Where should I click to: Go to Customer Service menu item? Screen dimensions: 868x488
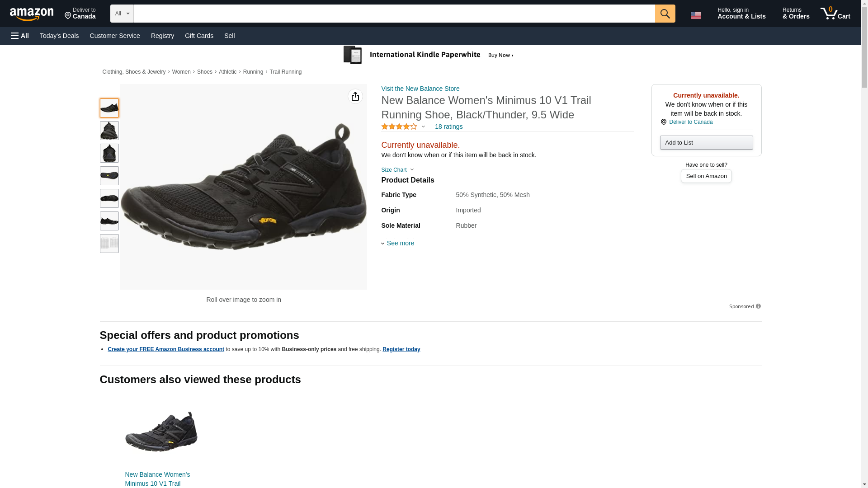tap(115, 36)
